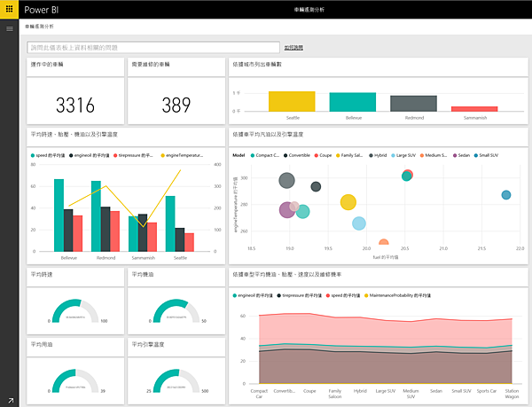Click 'Small SUV' legend in scatter chart
The image size is (532, 407).
[x=486, y=155]
